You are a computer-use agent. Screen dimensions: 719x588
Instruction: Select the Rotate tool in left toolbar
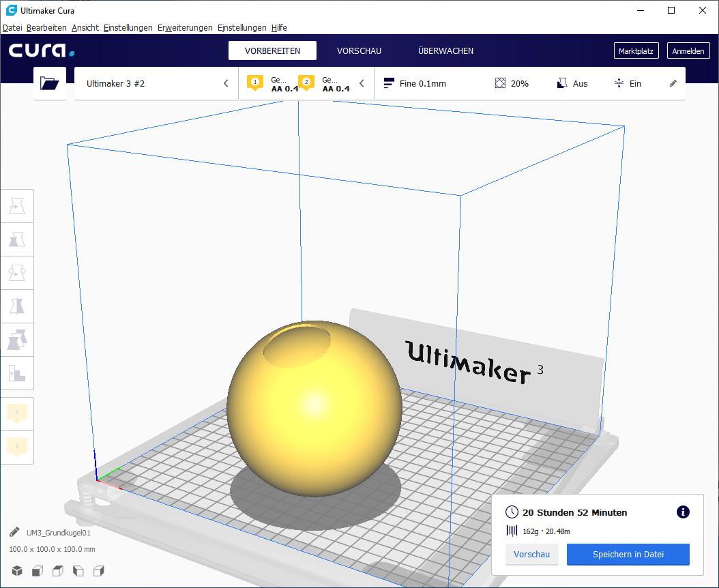tap(17, 273)
